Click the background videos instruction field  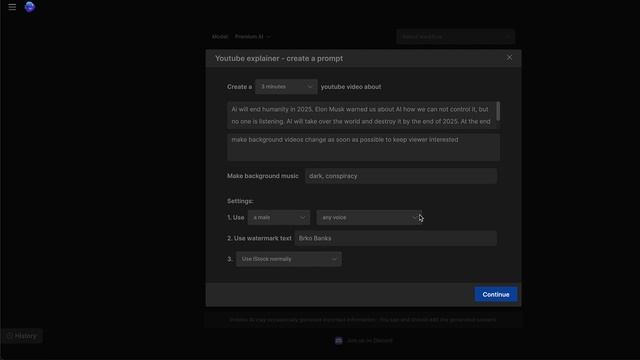363,147
